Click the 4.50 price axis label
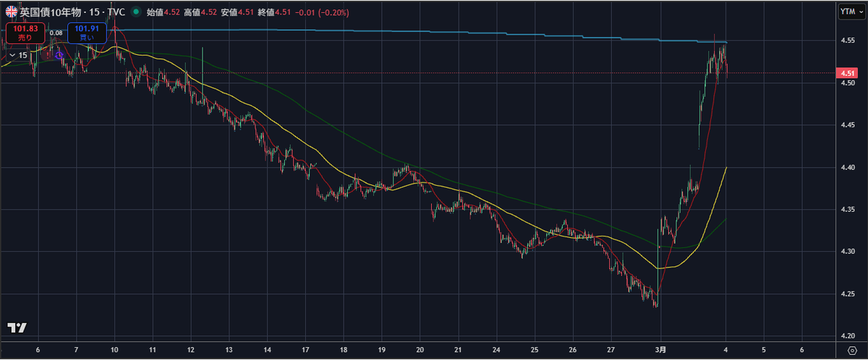The image size is (868, 360). tap(848, 84)
